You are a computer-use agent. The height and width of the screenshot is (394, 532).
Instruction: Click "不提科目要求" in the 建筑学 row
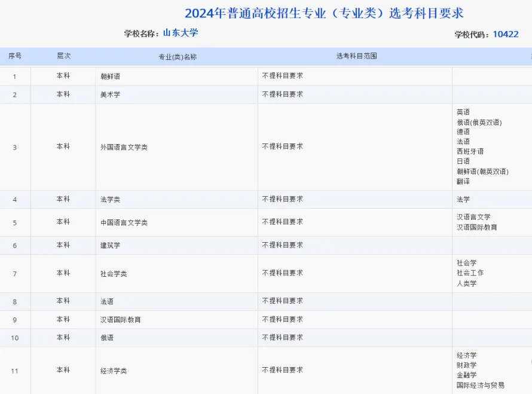pos(282,245)
